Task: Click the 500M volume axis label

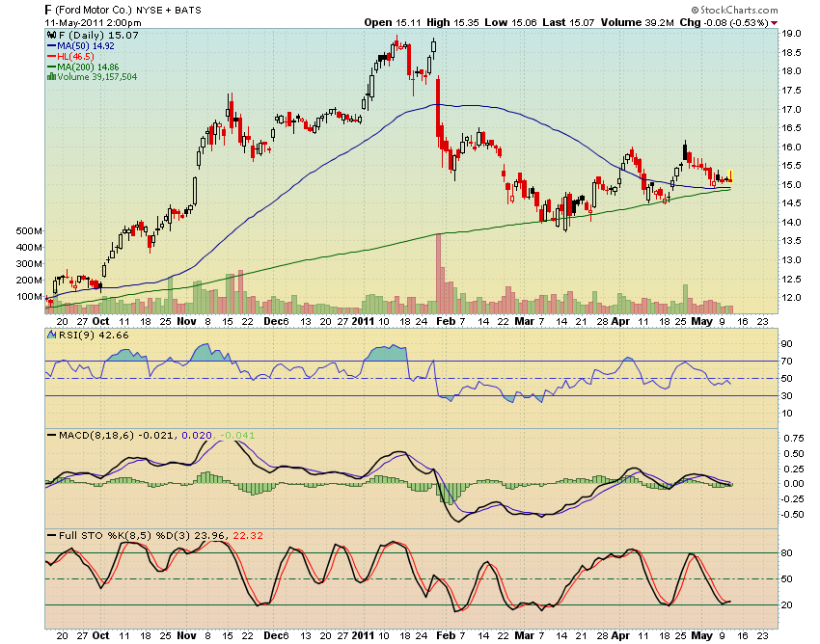Action: pyautogui.click(x=29, y=231)
